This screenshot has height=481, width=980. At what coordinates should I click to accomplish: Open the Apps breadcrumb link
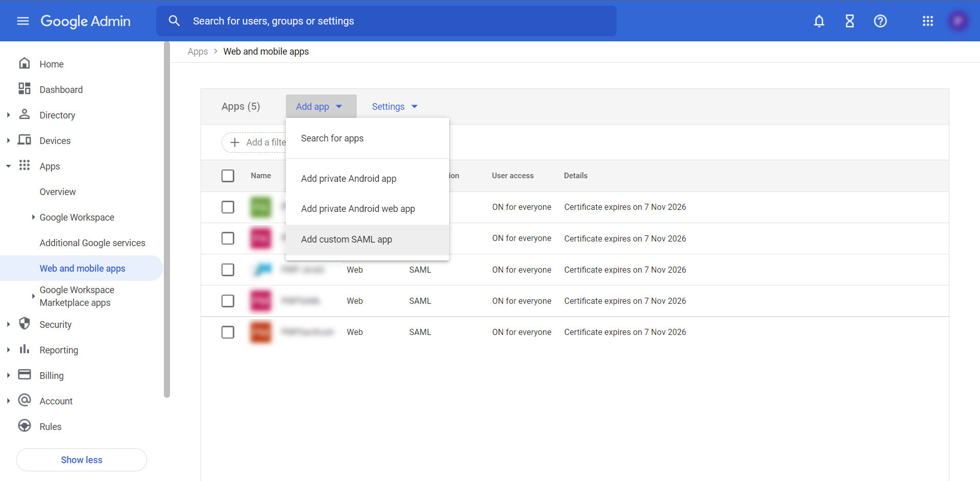point(197,51)
